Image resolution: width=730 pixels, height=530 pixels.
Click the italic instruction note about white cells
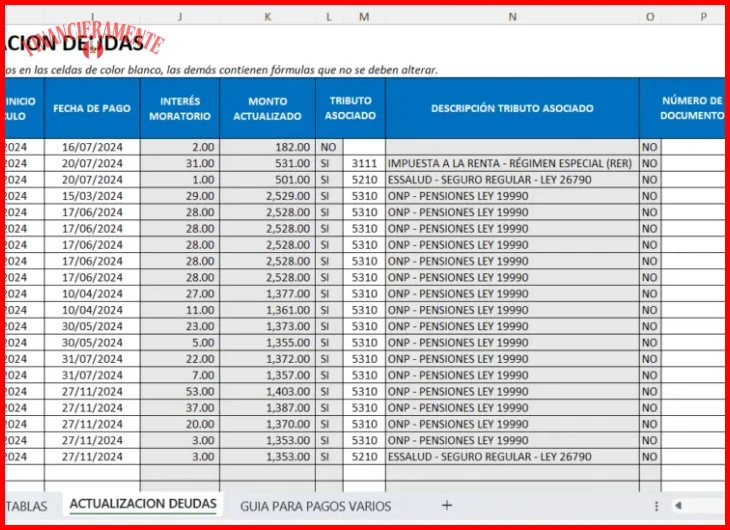(x=222, y=70)
